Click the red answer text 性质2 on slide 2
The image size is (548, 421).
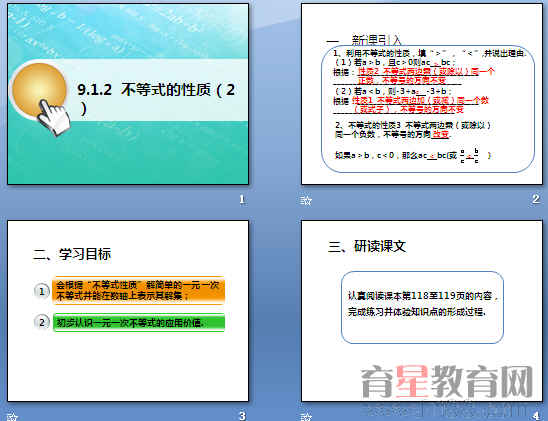pyautogui.click(x=369, y=72)
